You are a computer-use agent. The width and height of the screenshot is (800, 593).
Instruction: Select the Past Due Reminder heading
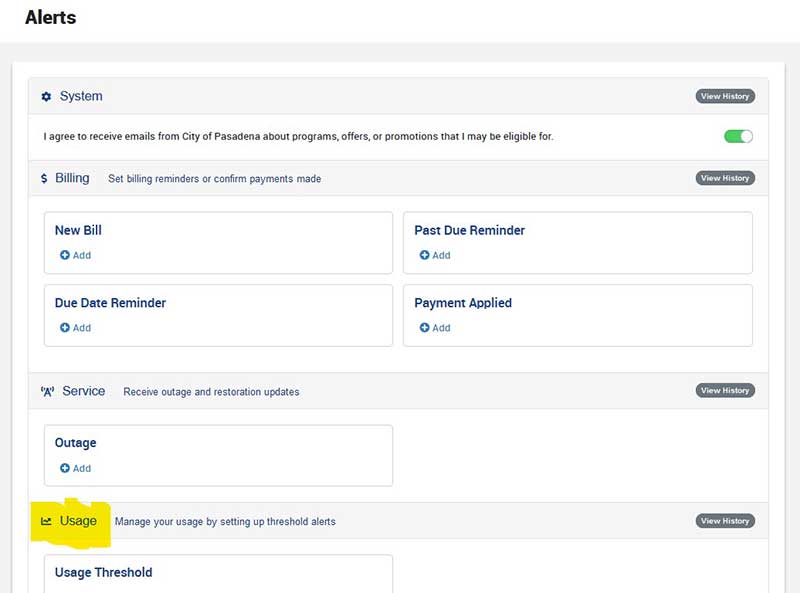(469, 230)
